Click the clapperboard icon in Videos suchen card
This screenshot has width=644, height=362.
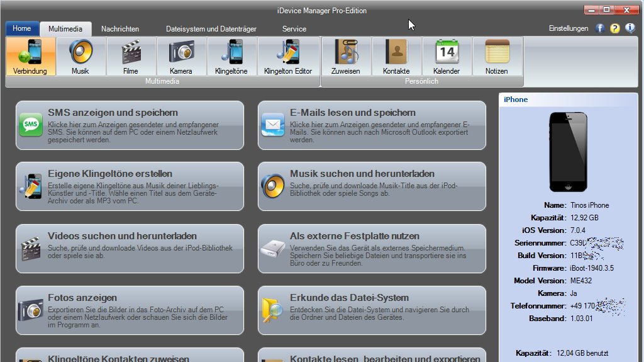31,248
